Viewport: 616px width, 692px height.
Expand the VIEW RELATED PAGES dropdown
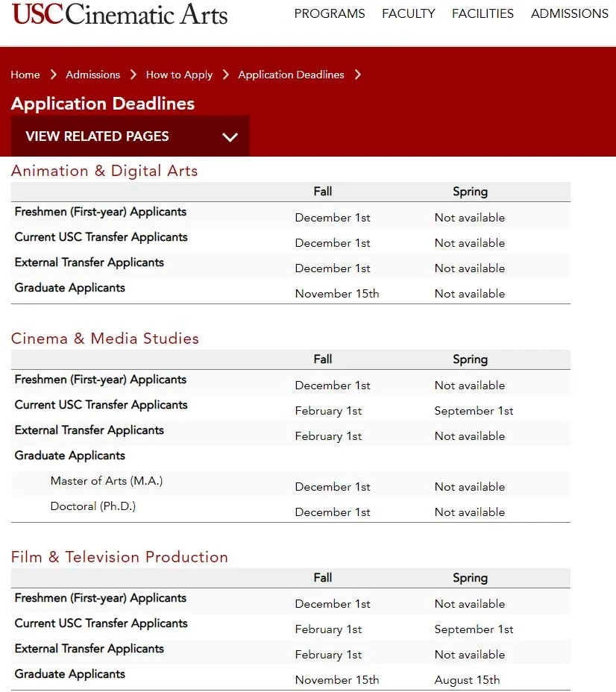tap(131, 136)
